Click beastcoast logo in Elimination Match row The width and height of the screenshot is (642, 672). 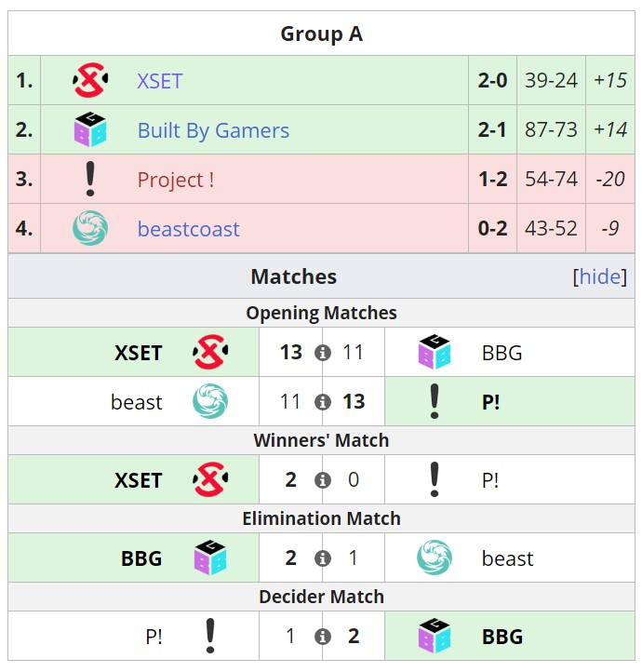(x=435, y=558)
